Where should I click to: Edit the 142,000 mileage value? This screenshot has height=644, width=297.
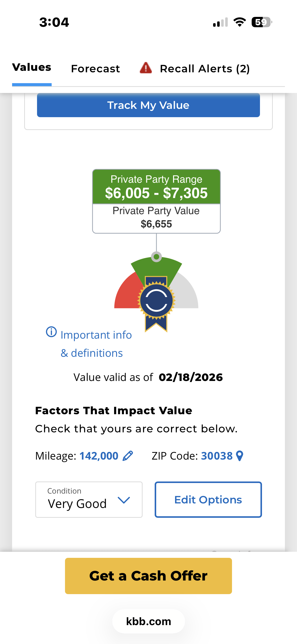[99, 456]
